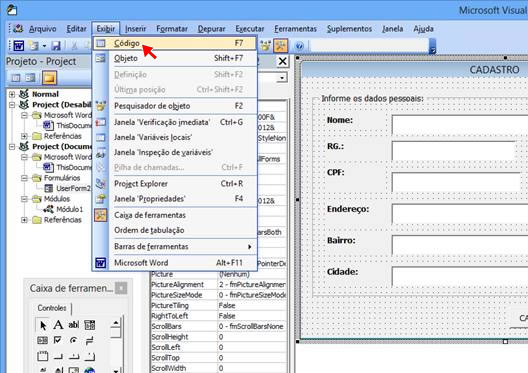Open the Arquivo menu
Viewport: 528px width, 373px height.
pyautogui.click(x=42, y=29)
